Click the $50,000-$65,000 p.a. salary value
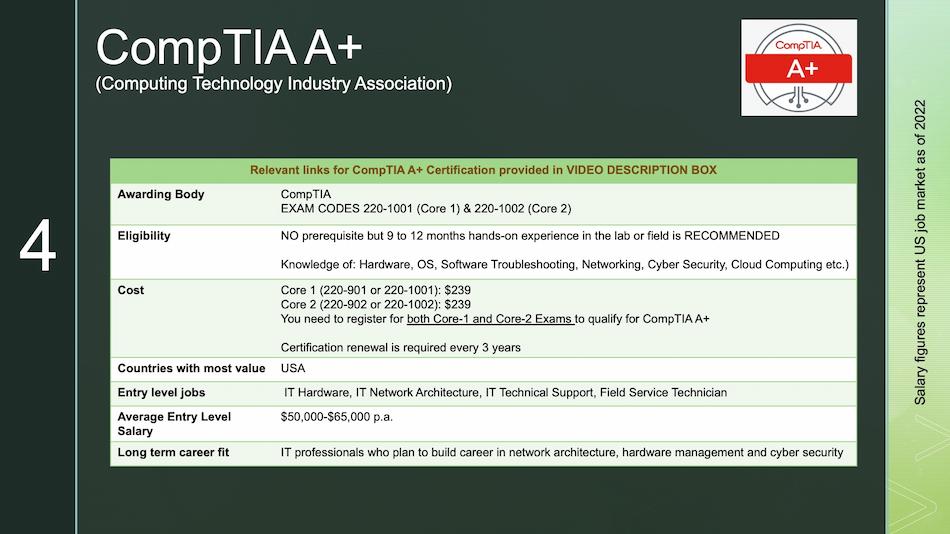The width and height of the screenshot is (950, 534). (x=337, y=416)
